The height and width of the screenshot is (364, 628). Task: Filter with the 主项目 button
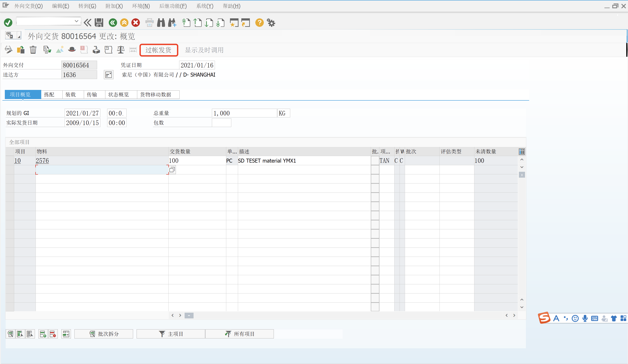pos(170,334)
